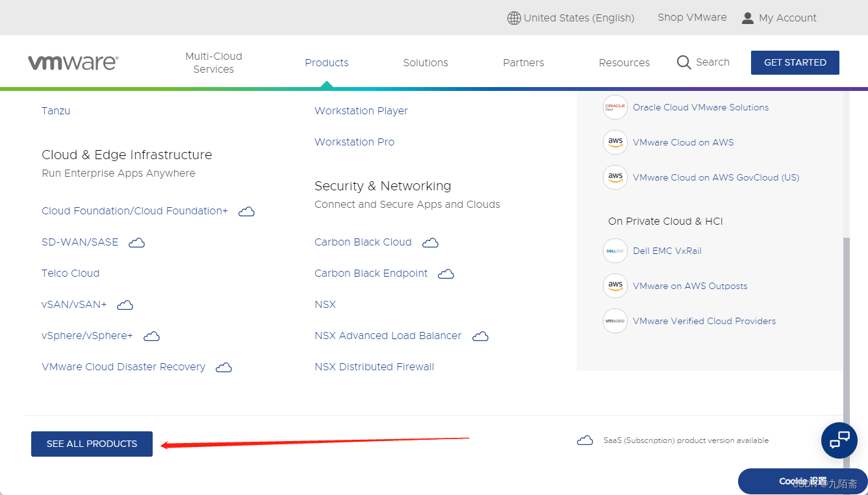The height and width of the screenshot is (495, 868).
Task: Click the Oracle Cloud logo icon
Action: 615,107
